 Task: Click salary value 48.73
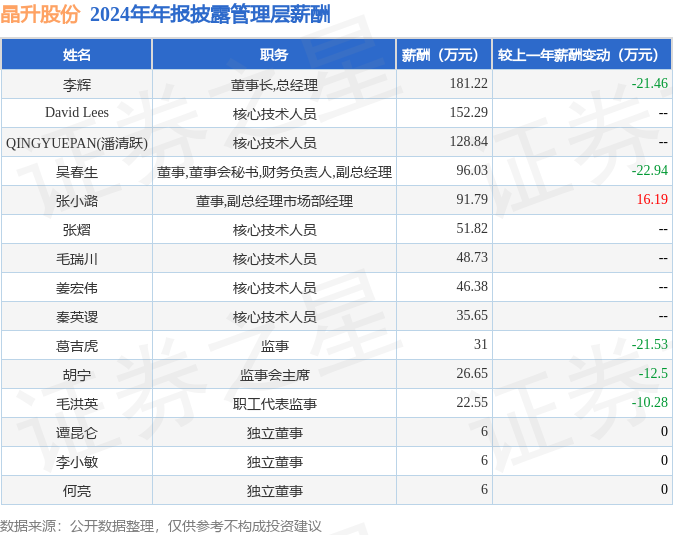(x=472, y=257)
